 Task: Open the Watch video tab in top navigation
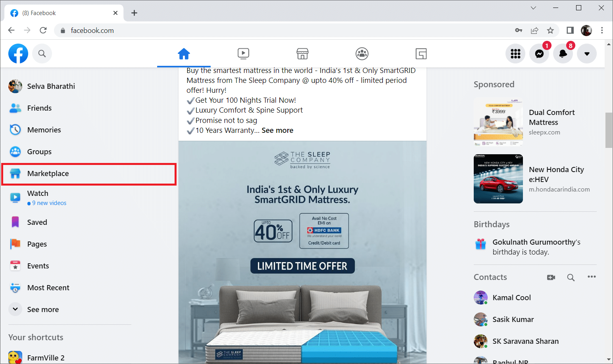243,54
